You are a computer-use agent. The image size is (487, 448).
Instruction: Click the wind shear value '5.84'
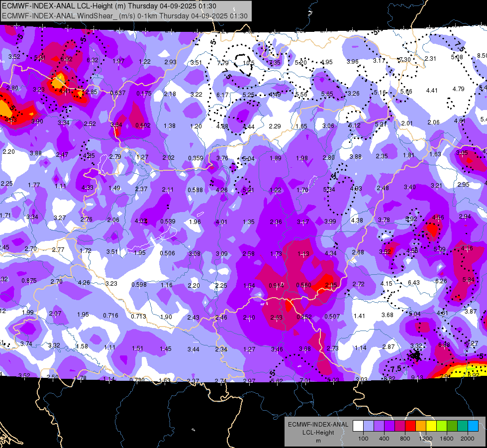469,279
